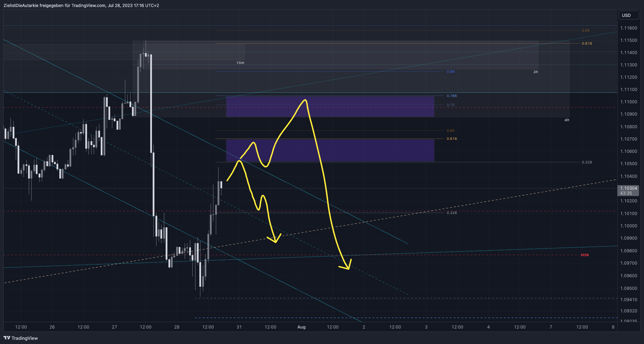
Task: Click the 0.75 Fibonacci level label
Action: pyautogui.click(x=451, y=105)
